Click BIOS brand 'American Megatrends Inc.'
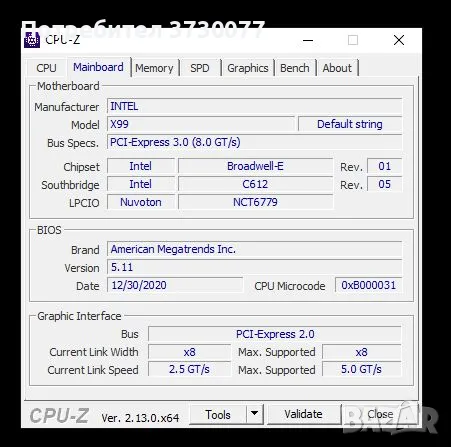 coord(254,249)
